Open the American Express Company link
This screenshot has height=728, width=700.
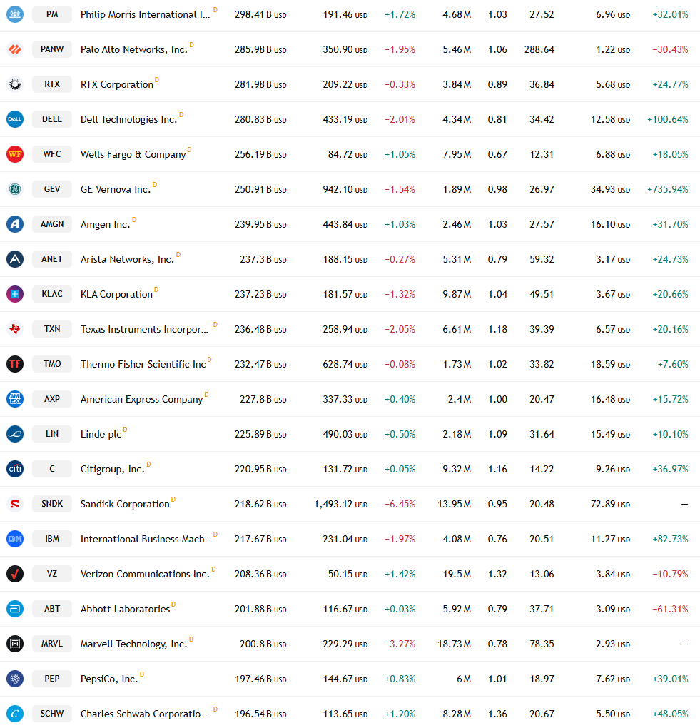coord(141,399)
